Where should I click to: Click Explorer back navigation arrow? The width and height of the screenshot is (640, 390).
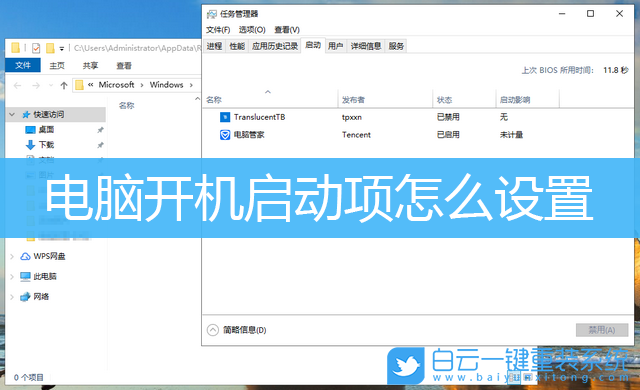(17, 85)
